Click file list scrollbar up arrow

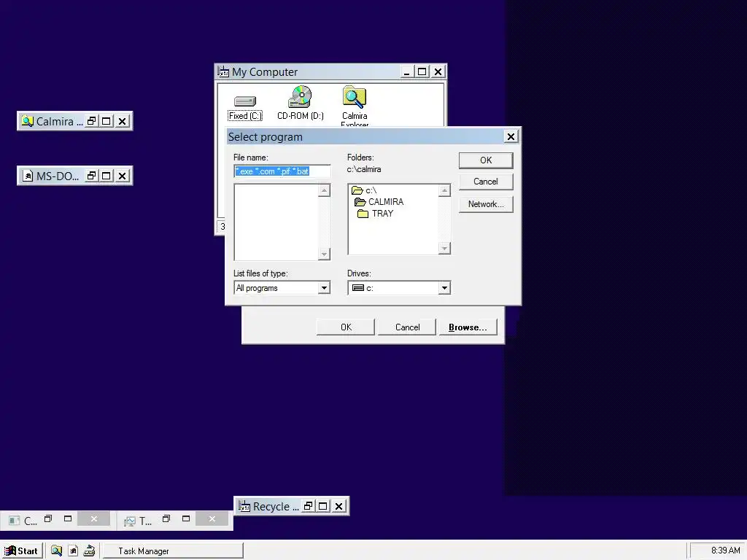(x=325, y=191)
